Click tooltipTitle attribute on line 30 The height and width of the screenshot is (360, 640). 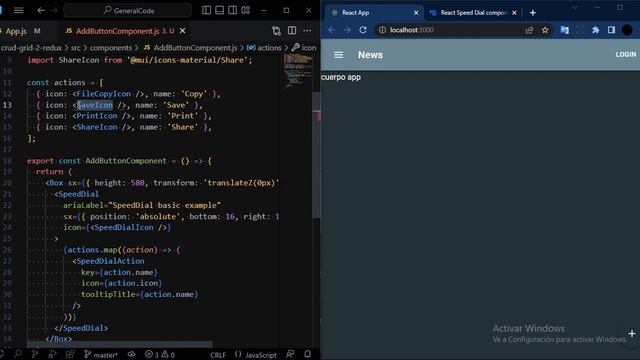pyautogui.click(x=108, y=294)
